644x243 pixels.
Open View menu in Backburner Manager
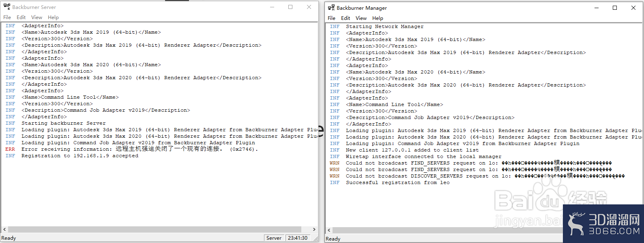click(361, 18)
